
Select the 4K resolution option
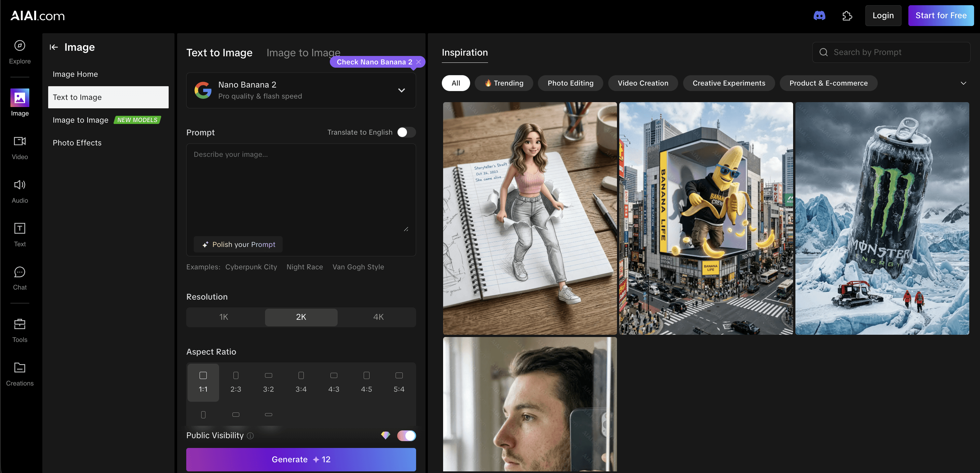pos(378,317)
